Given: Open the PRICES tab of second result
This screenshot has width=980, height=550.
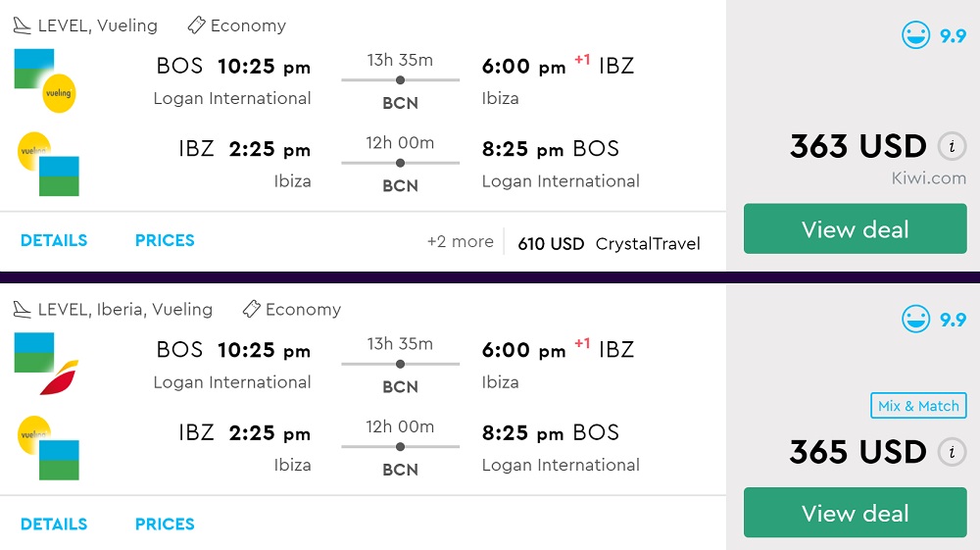Looking at the screenshot, I should (165, 524).
